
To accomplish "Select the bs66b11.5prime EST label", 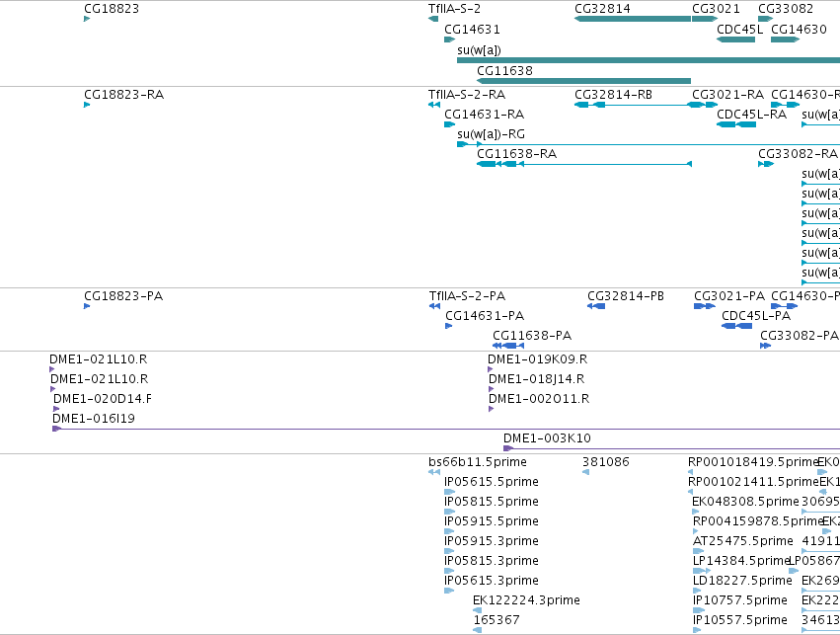I will pyautogui.click(x=478, y=462).
